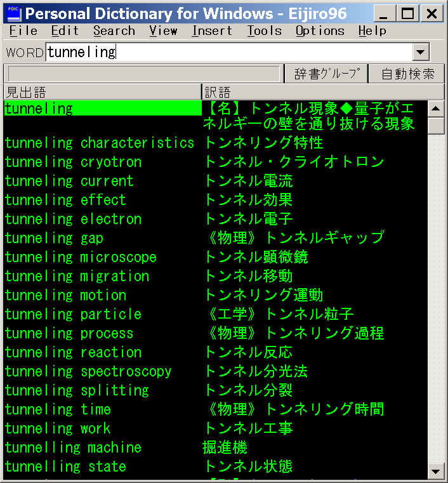This screenshot has width=448, height=483.
Task: Open the Tools menu
Action: [265, 31]
